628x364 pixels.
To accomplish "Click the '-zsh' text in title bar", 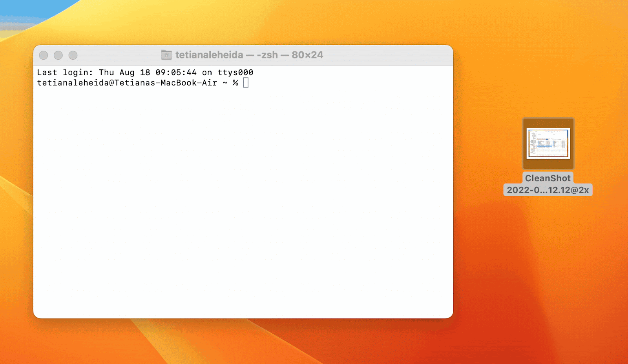I will click(267, 55).
